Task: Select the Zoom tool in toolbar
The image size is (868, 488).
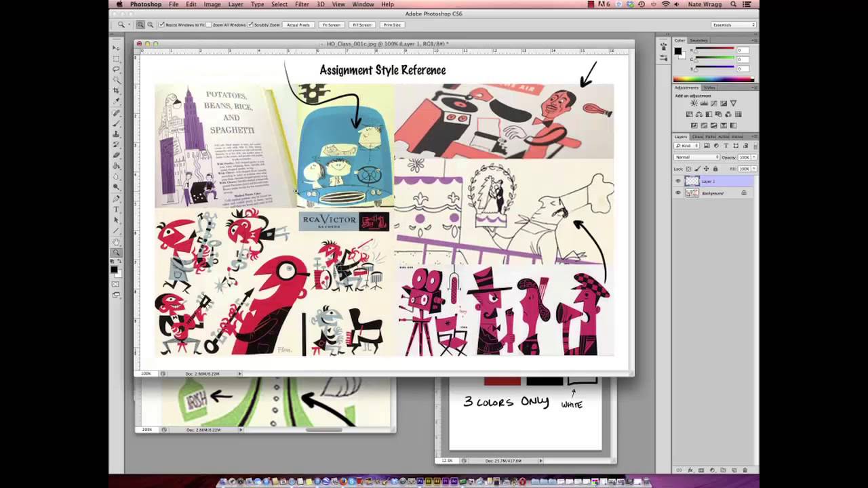Action: coord(116,251)
